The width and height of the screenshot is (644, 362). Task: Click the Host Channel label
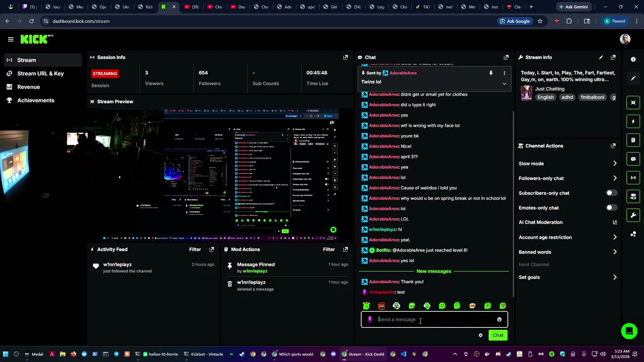pyautogui.click(x=534, y=264)
